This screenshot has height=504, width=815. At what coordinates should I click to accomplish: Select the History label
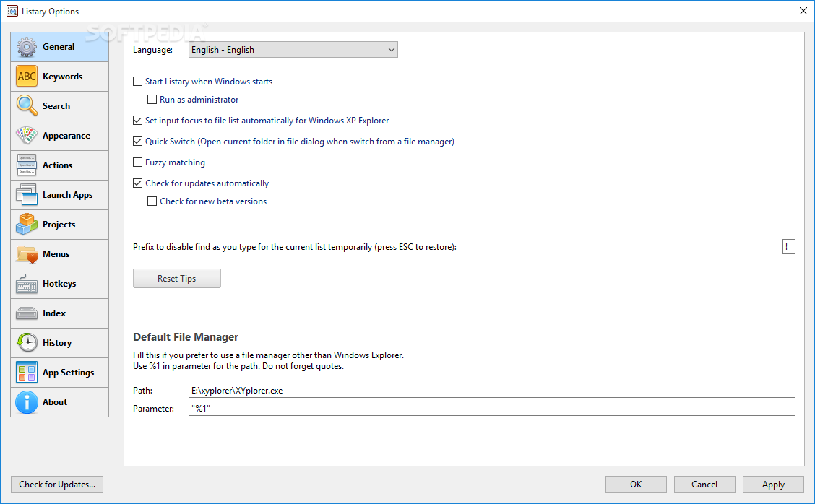[x=57, y=343]
